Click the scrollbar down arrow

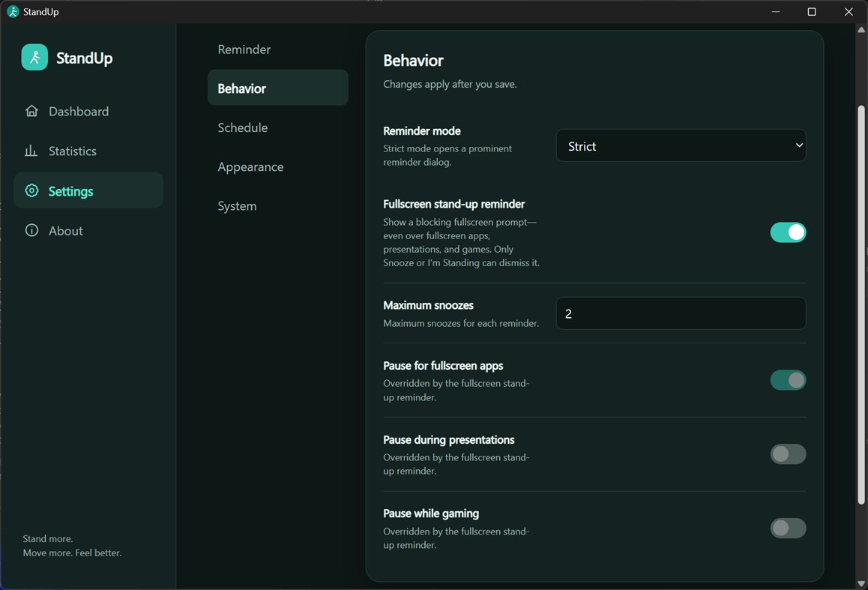(861, 583)
